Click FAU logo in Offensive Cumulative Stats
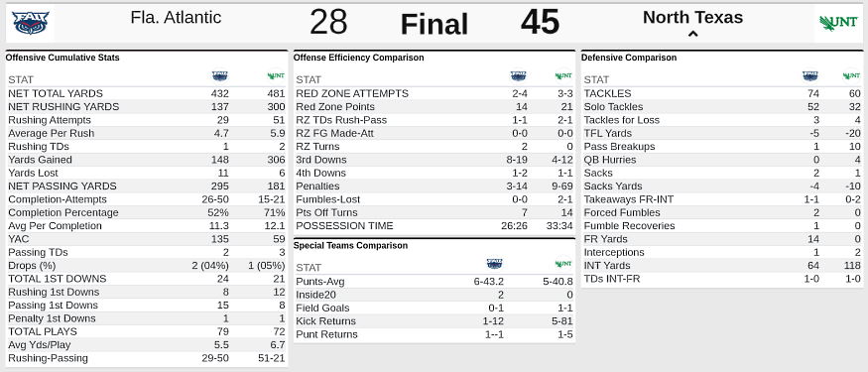The height and width of the screenshot is (372, 868). 220,75
